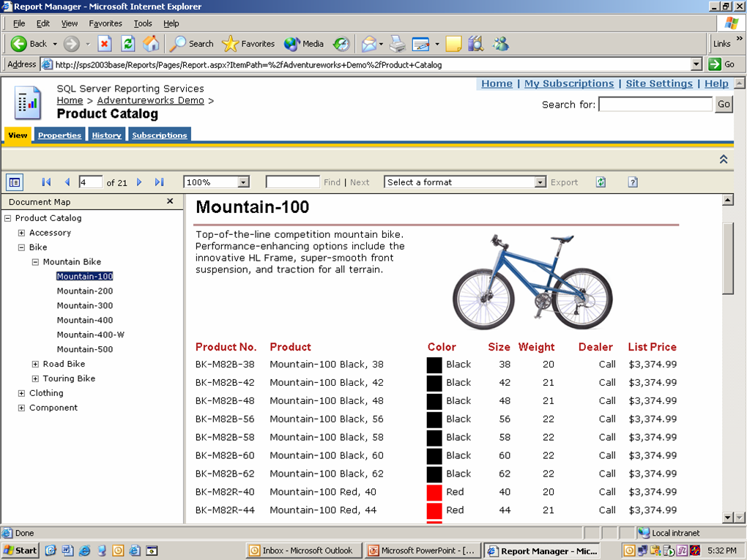Switch to the Properties tab

(59, 135)
